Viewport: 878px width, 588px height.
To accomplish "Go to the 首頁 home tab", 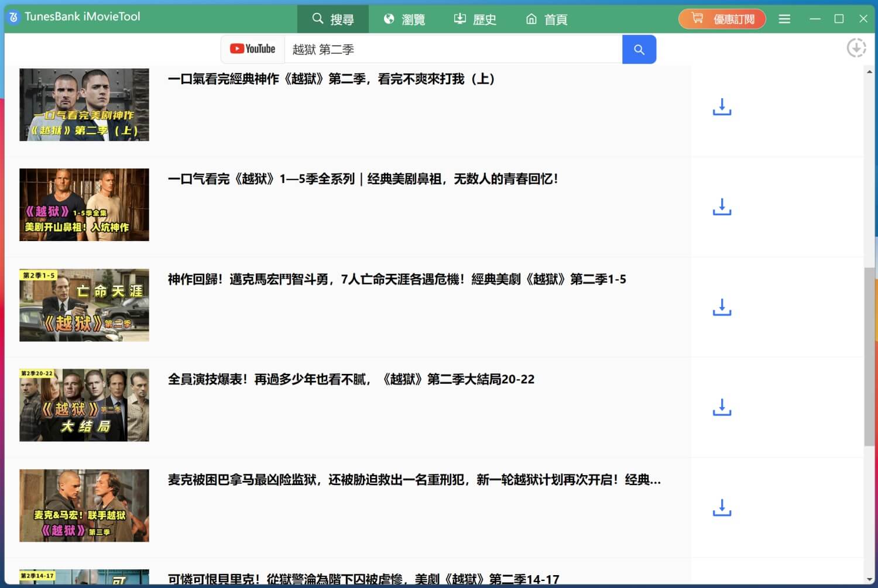I will pos(546,19).
